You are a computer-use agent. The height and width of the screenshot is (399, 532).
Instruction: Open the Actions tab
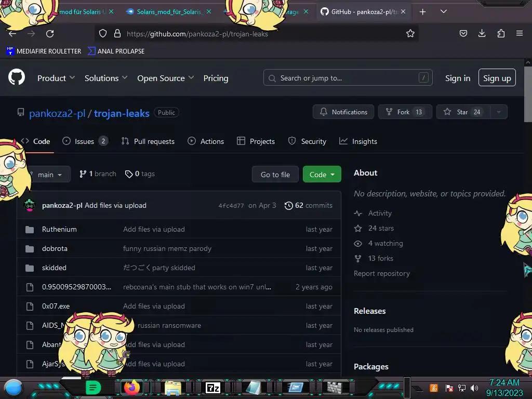click(206, 141)
